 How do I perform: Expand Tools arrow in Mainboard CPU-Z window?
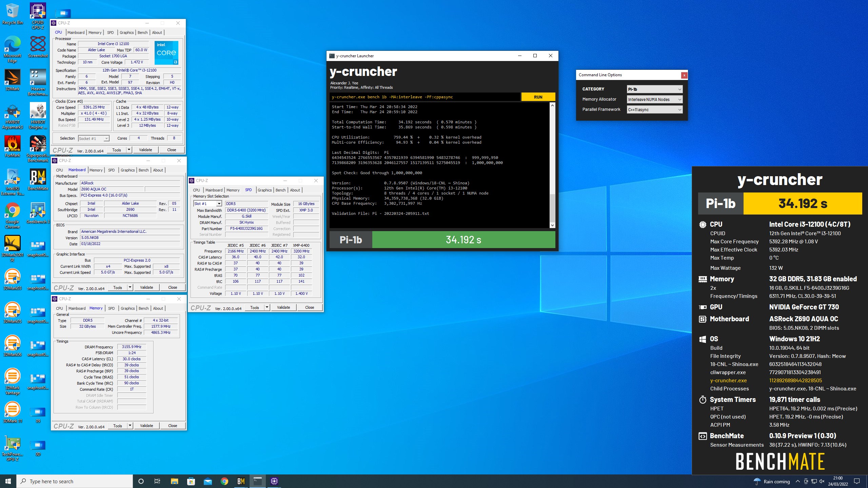click(130, 287)
